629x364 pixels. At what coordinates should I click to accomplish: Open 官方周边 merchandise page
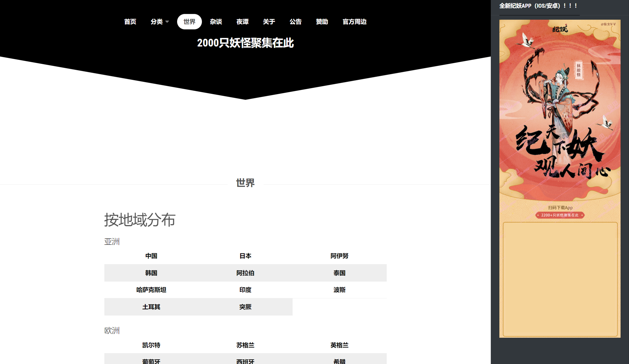[x=354, y=22]
